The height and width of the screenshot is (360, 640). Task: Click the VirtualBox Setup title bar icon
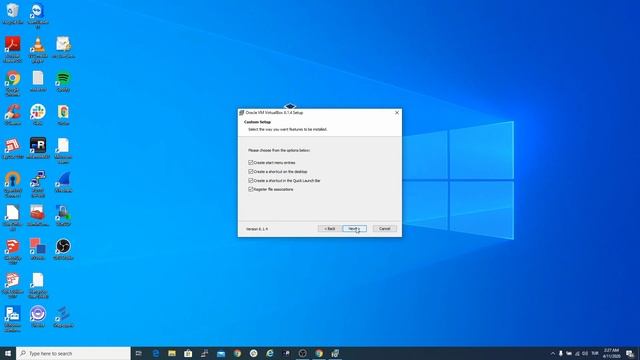242,113
